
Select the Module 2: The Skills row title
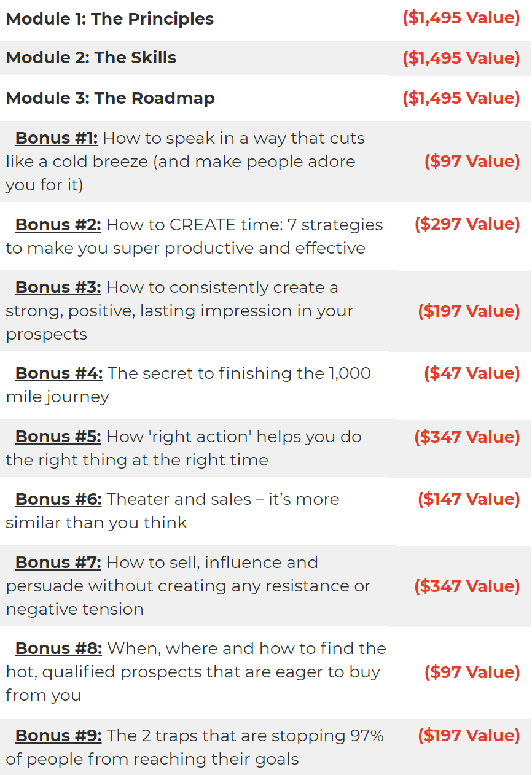pyautogui.click(x=91, y=58)
